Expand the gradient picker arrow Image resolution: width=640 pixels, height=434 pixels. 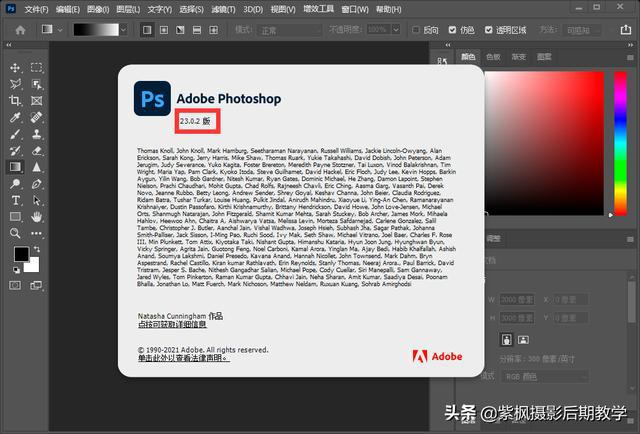(x=124, y=30)
